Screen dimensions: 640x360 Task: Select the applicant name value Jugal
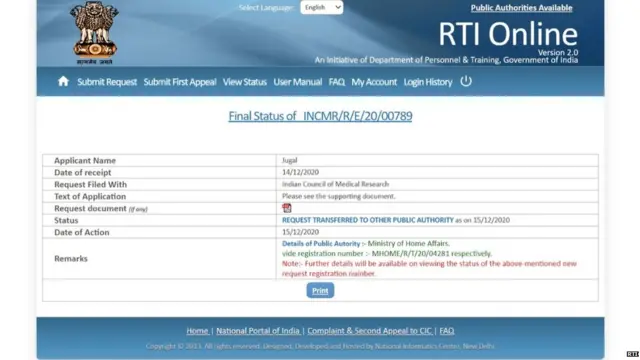289,160
